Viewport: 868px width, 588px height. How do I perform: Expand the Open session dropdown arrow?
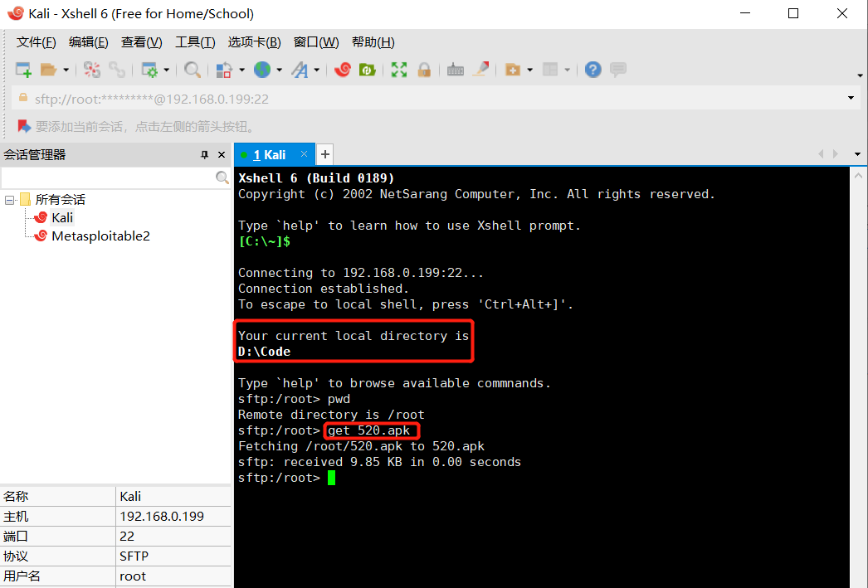pyautogui.click(x=66, y=70)
